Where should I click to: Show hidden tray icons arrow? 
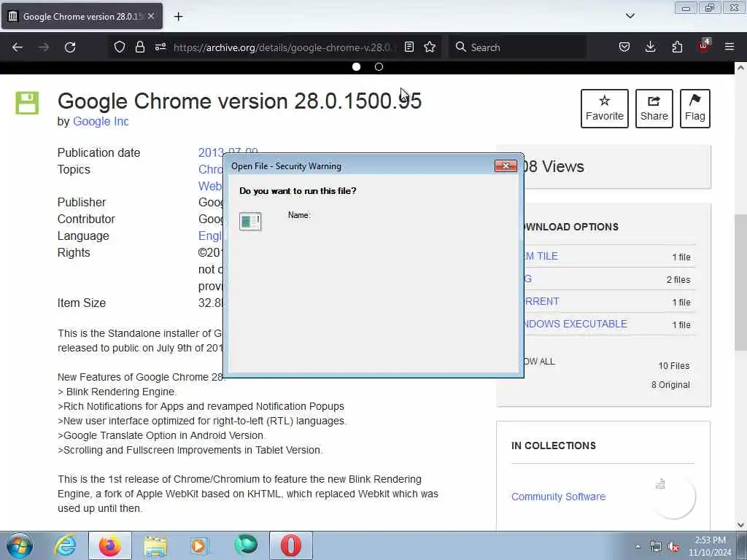click(638, 547)
